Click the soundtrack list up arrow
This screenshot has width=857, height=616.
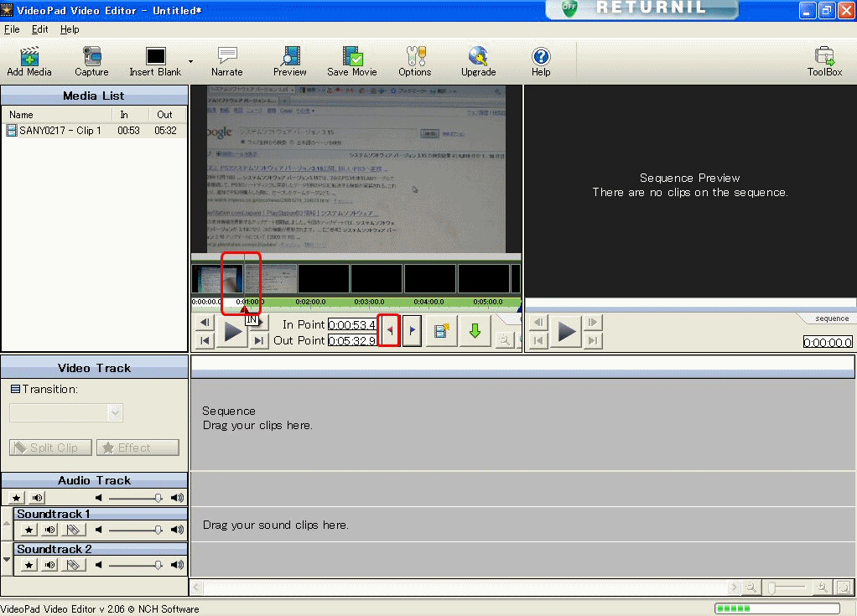(7, 523)
